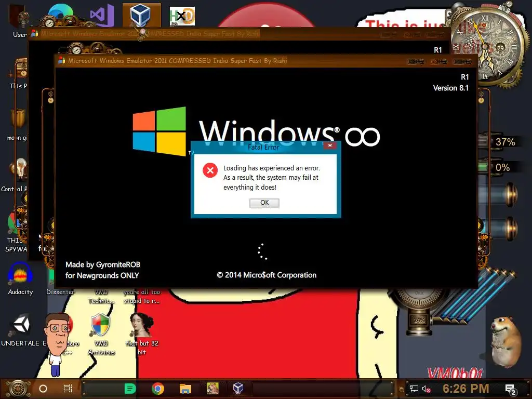Open the hamster box app on taskbar
Image resolution: width=532 pixels, height=399 pixels.
[212, 389]
